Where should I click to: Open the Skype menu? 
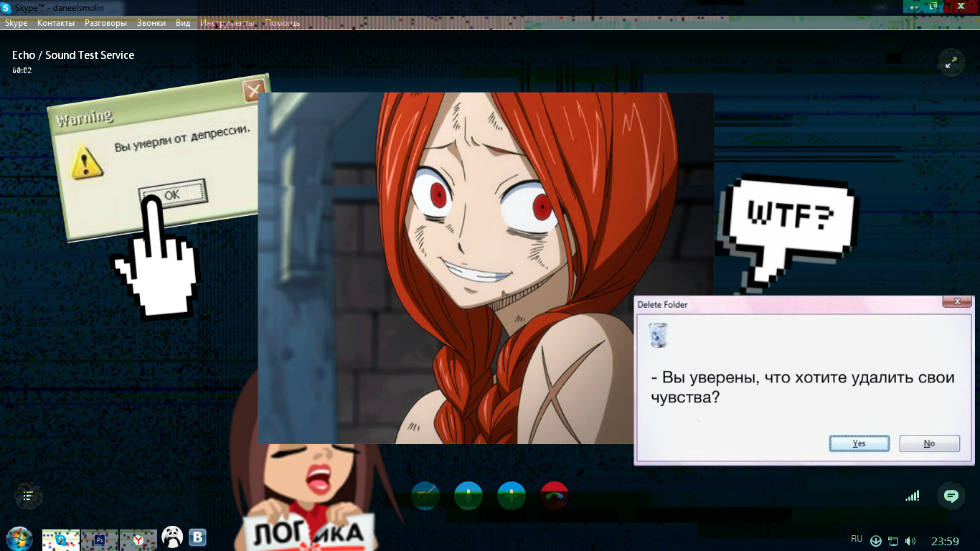point(16,23)
